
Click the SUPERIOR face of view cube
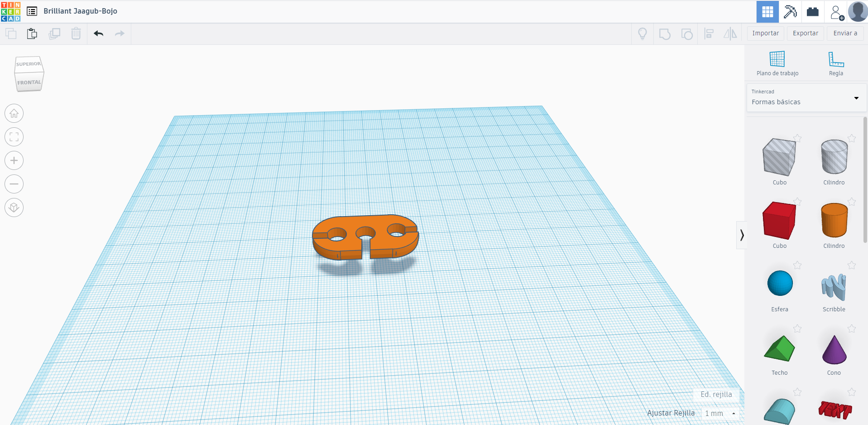(29, 64)
